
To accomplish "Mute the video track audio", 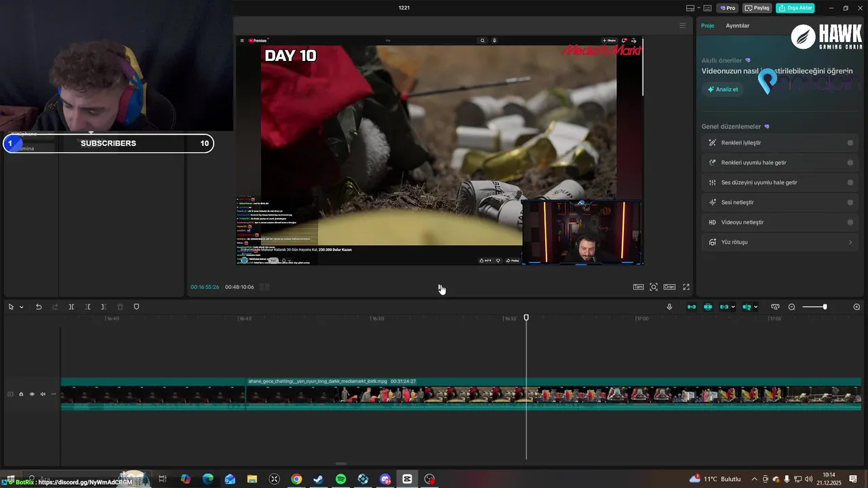I will pos(43,394).
